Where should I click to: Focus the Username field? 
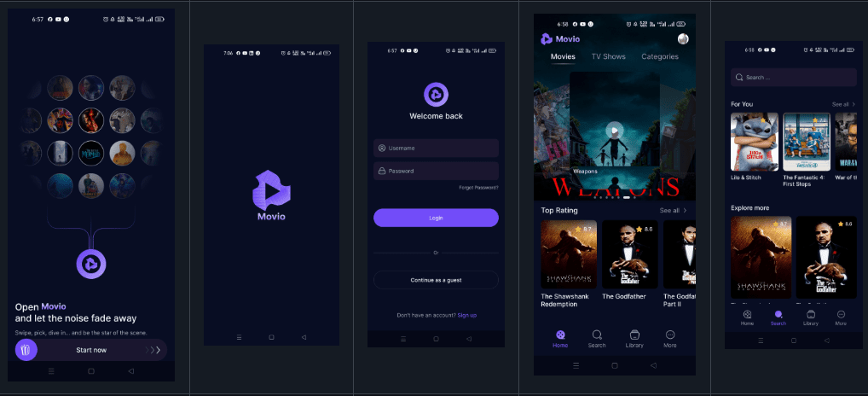point(437,148)
